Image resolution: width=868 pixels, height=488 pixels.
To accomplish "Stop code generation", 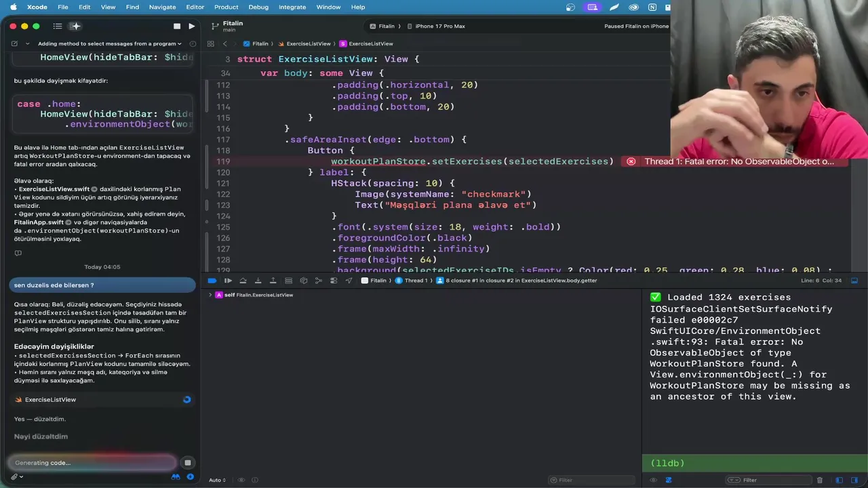I will (188, 463).
